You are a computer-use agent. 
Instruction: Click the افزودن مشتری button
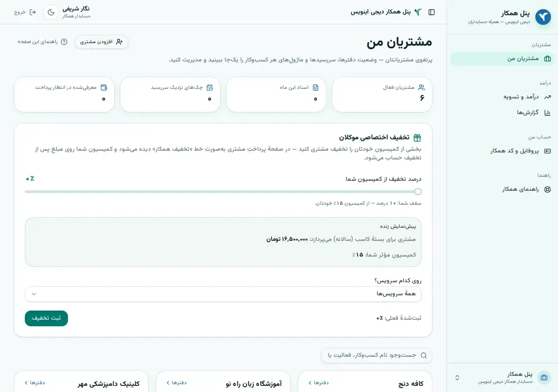coord(102,42)
